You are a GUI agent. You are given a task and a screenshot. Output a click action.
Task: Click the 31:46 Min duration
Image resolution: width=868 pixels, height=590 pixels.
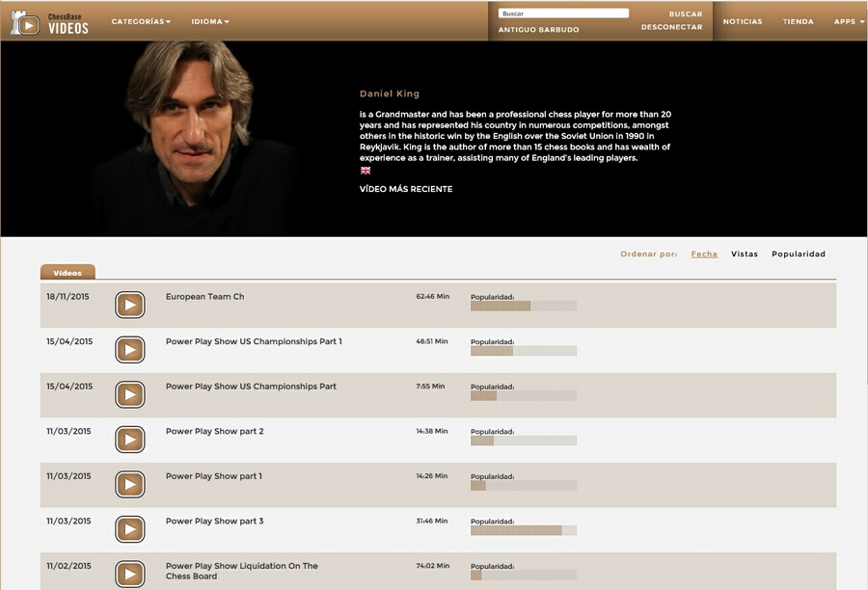[x=432, y=521]
